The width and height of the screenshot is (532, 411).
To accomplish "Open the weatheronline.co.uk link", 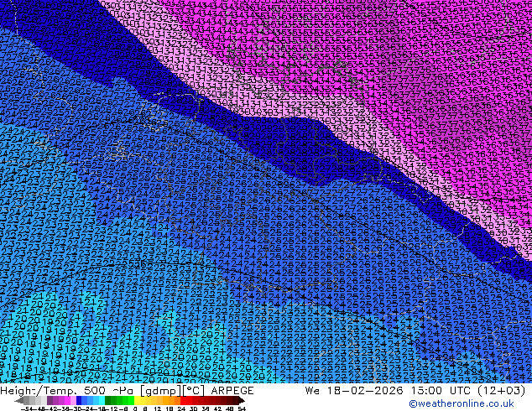I will pos(462,403).
